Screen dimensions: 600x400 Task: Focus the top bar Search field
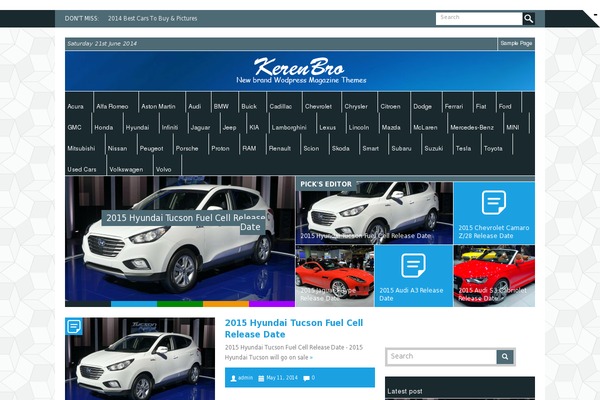coord(479,18)
